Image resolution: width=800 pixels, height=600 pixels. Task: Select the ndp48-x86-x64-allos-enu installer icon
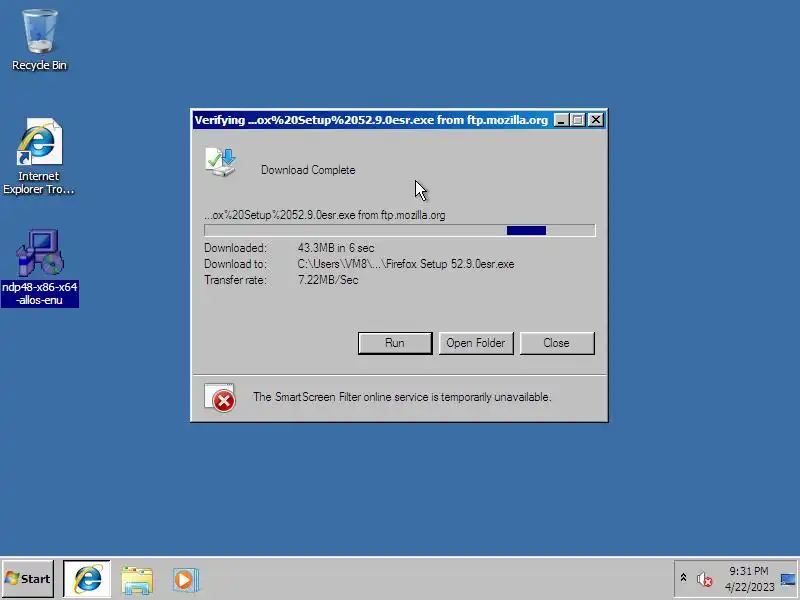click(39, 268)
